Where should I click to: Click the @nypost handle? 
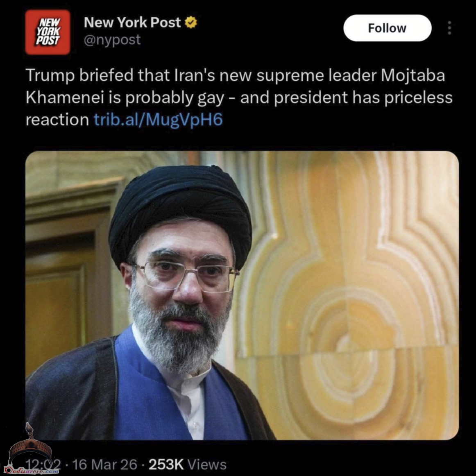pyautogui.click(x=112, y=40)
